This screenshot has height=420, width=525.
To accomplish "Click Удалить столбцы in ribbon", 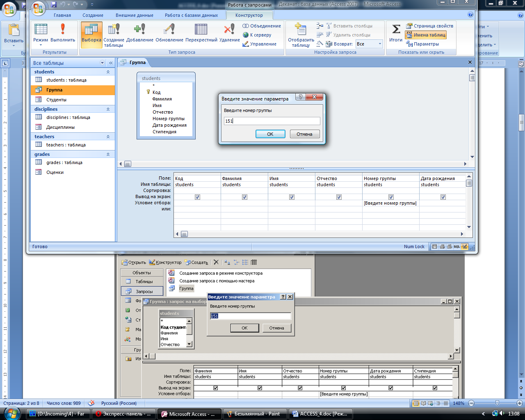I will coord(348,35).
